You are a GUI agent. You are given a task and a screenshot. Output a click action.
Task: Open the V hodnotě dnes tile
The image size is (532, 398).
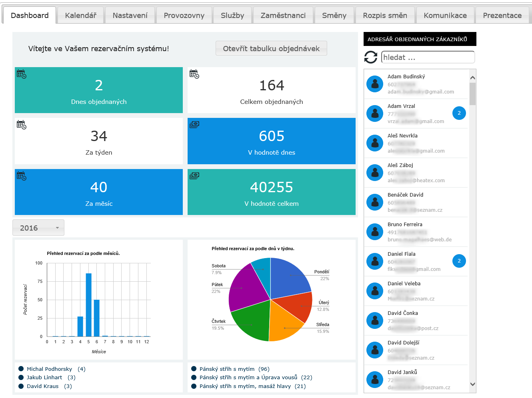[x=272, y=141]
